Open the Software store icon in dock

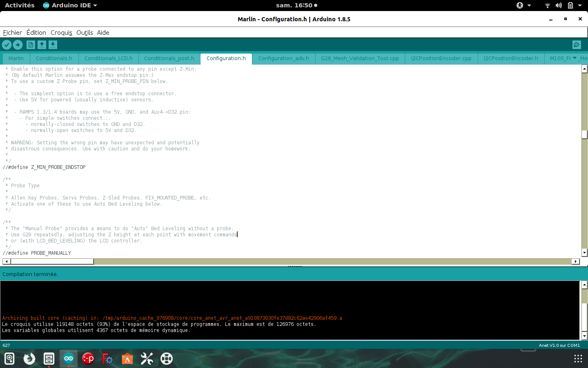(127, 359)
